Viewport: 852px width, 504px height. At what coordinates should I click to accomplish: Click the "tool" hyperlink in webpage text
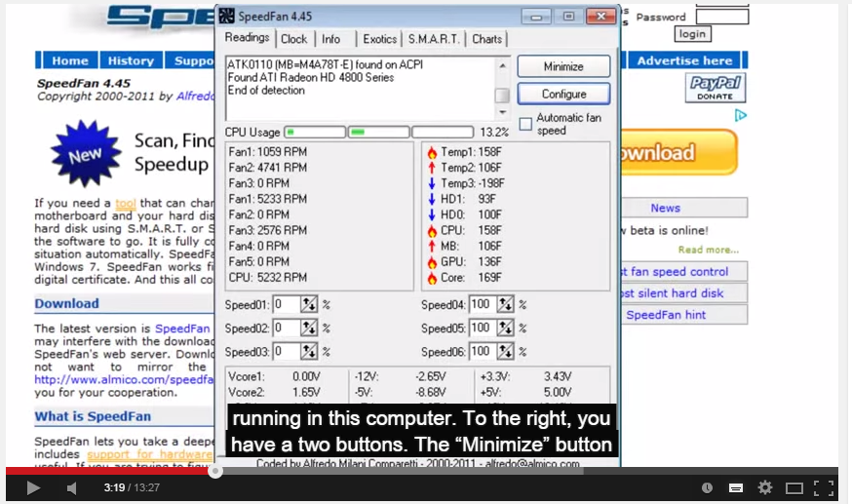[126, 203]
